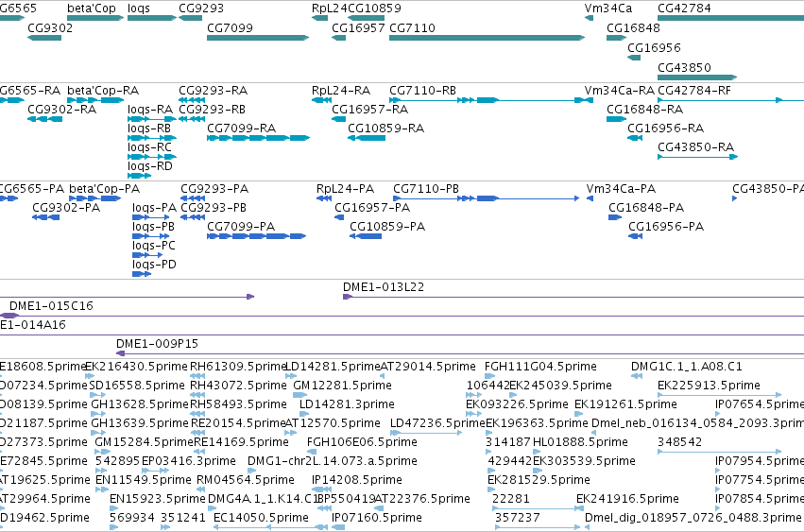The width and height of the screenshot is (804, 532).
Task: Select the CG9293 gene label in top track
Action: point(201,9)
